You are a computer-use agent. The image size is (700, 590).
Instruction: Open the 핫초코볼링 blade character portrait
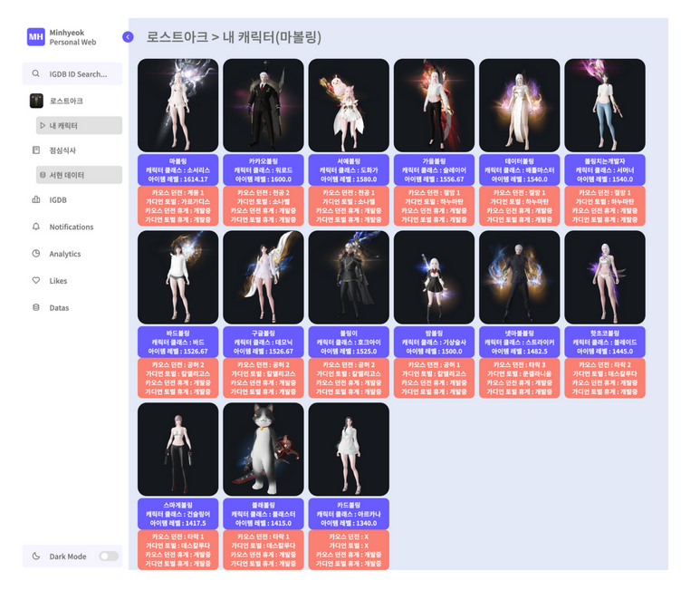point(605,277)
